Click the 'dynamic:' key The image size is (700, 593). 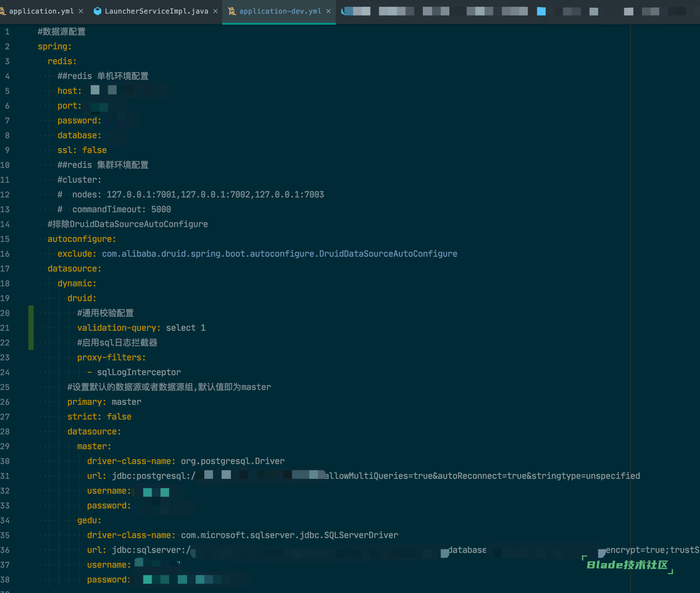77,284
